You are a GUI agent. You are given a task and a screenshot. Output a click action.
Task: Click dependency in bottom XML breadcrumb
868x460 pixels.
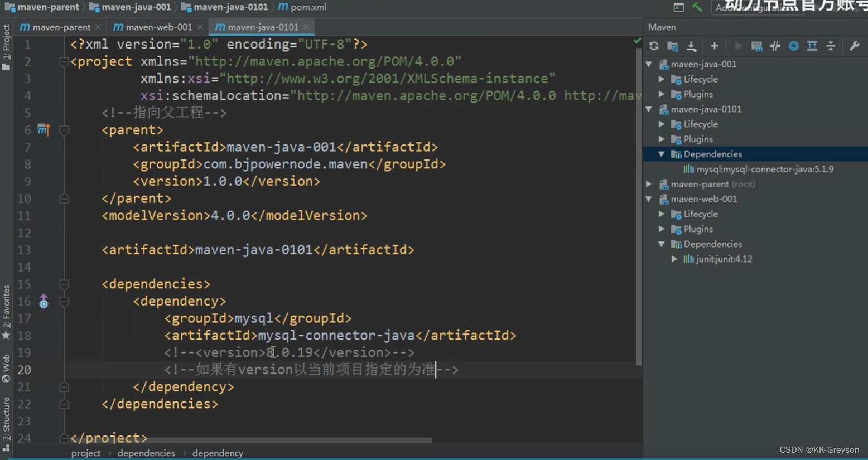[x=218, y=453]
